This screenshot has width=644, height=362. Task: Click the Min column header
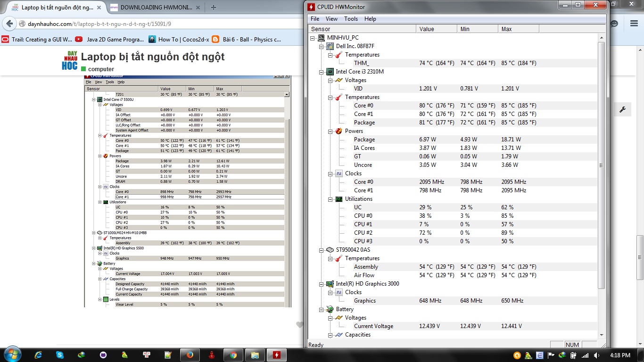click(x=478, y=29)
